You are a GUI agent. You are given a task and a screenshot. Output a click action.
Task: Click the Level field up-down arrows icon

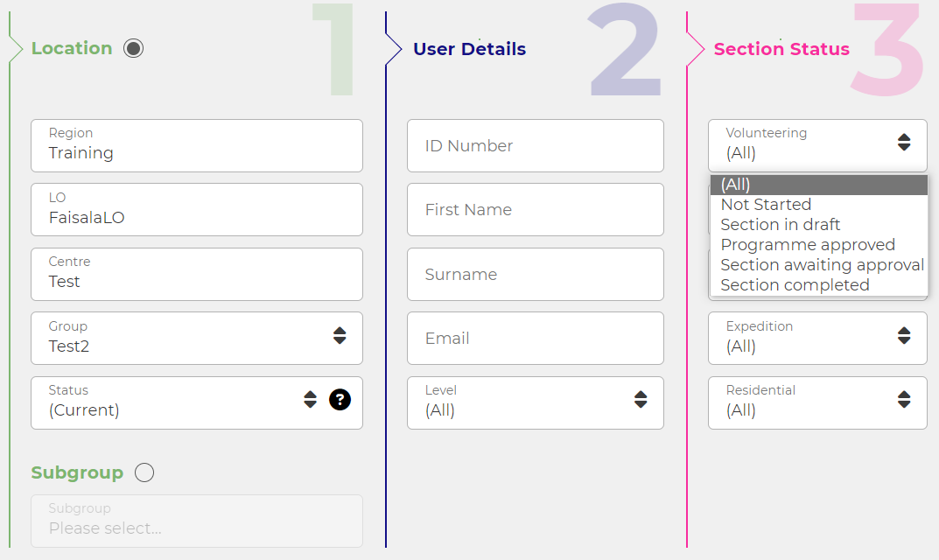pos(641,400)
